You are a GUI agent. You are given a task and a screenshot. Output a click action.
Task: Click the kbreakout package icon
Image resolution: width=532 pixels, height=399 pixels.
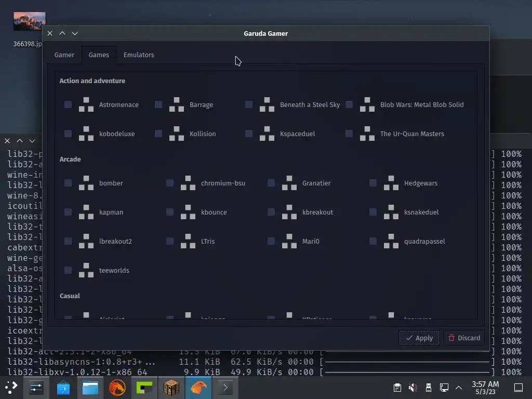coord(289,212)
